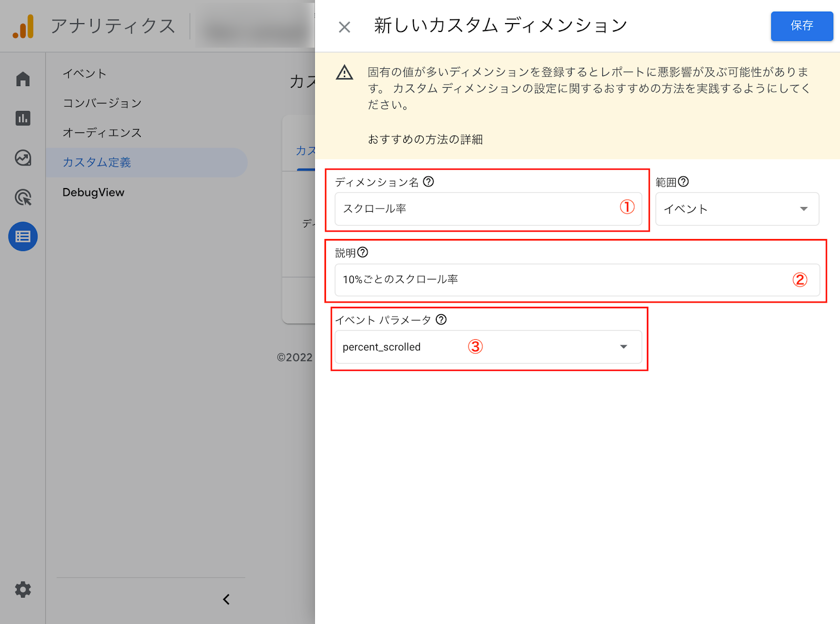Open the Advertising cursor target icon
This screenshot has width=840, height=624.
click(x=23, y=197)
